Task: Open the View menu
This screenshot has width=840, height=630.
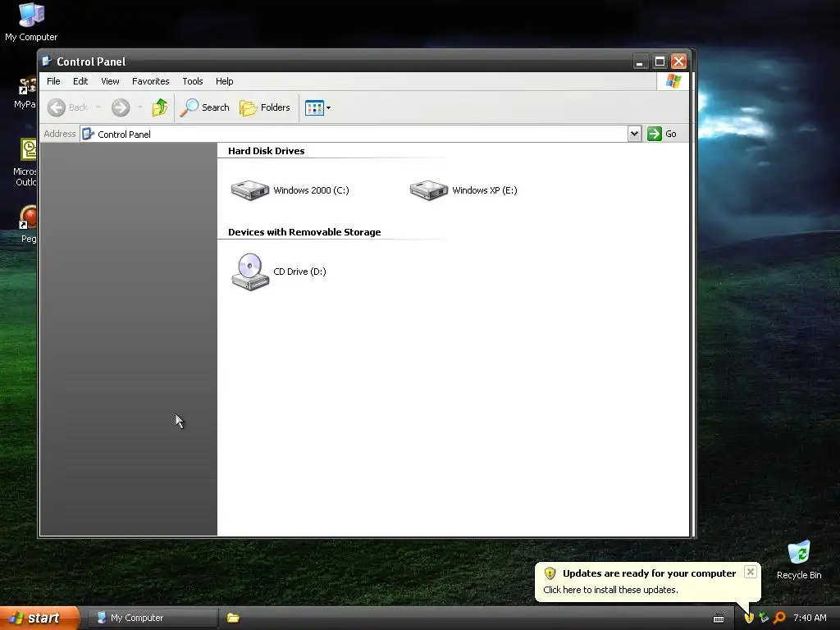Action: (111, 81)
